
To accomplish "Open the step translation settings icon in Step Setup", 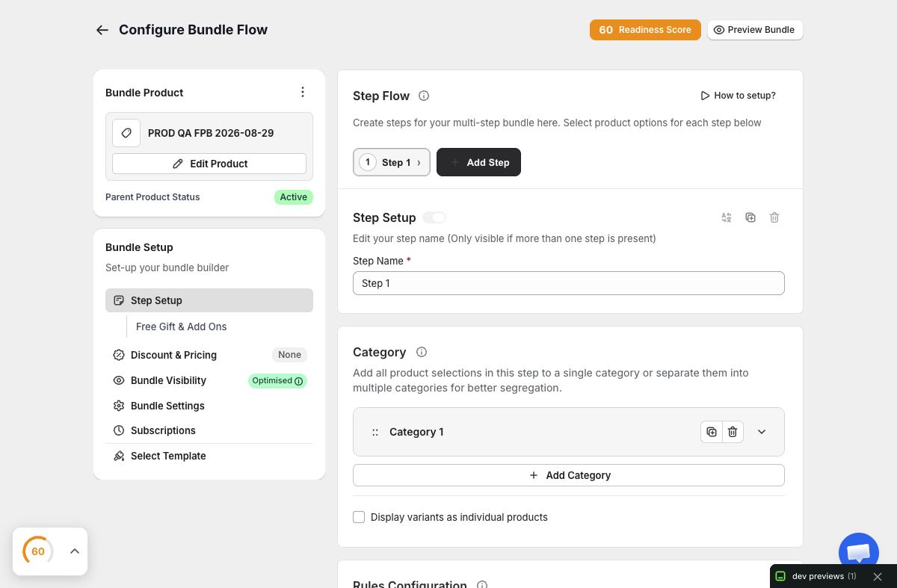I will (x=727, y=217).
